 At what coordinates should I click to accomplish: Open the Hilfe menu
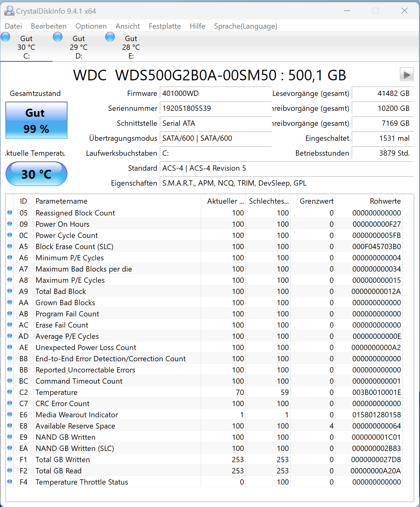click(x=198, y=26)
